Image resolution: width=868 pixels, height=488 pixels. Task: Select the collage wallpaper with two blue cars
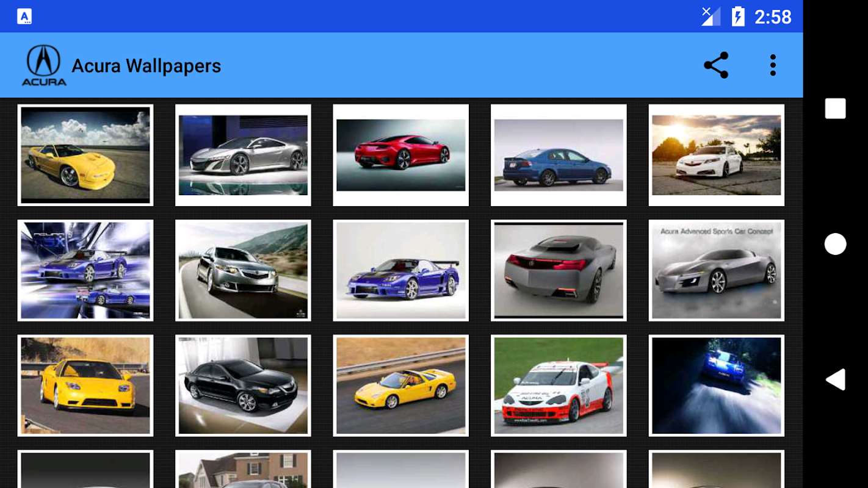85,270
